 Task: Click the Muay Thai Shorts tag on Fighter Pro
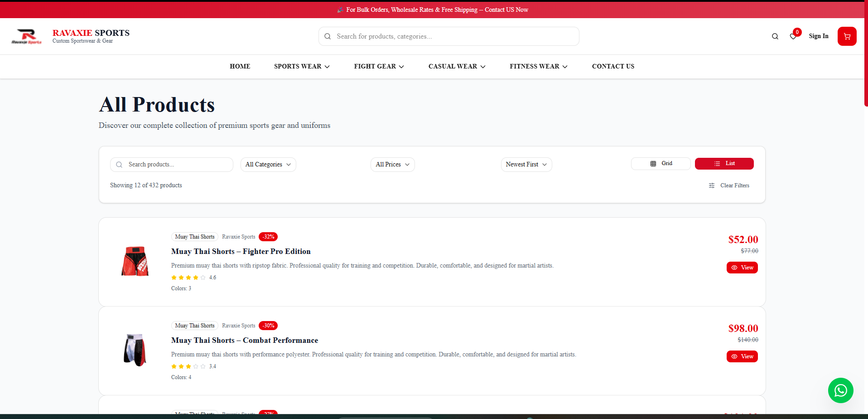pos(195,237)
